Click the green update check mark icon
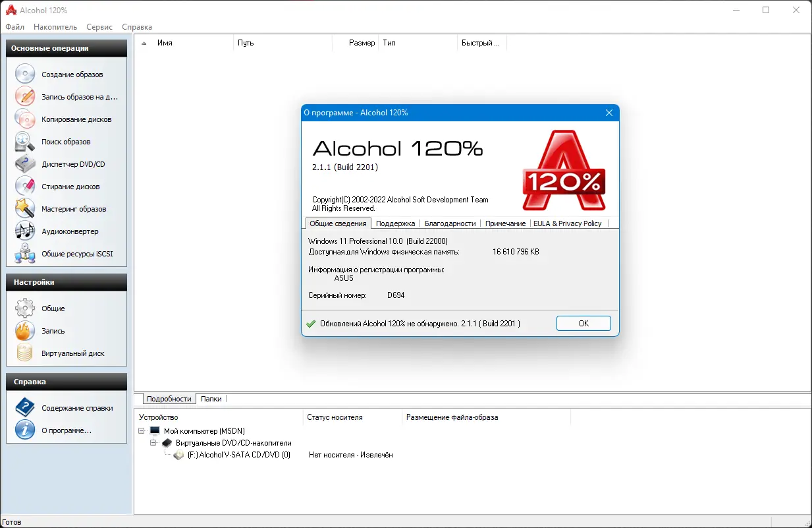Viewport: 812px width, 528px height. 311,324
